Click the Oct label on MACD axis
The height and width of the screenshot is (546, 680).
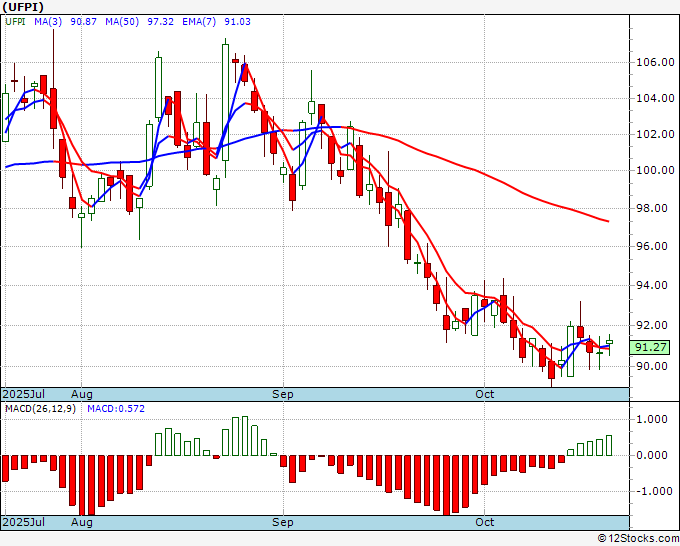pos(484,522)
